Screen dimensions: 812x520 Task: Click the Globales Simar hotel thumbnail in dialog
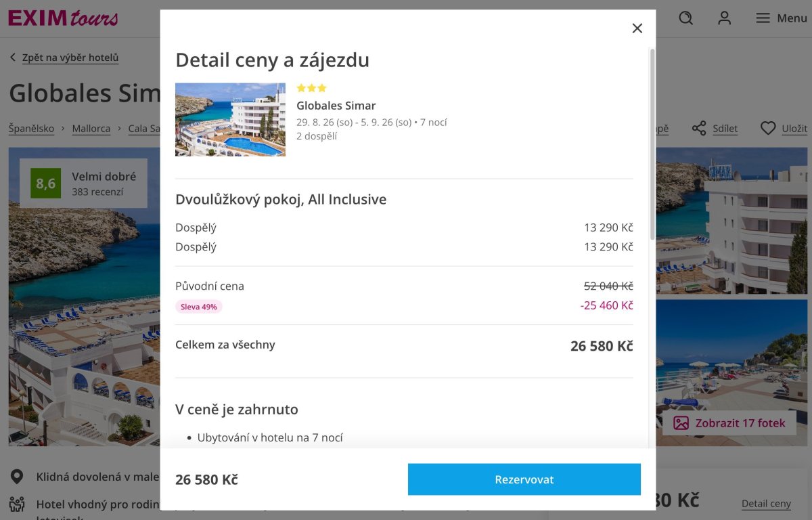coord(230,120)
